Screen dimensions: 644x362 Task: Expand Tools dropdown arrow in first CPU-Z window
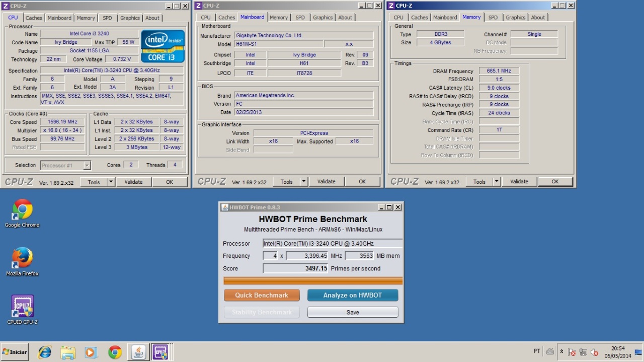pyautogui.click(x=111, y=182)
